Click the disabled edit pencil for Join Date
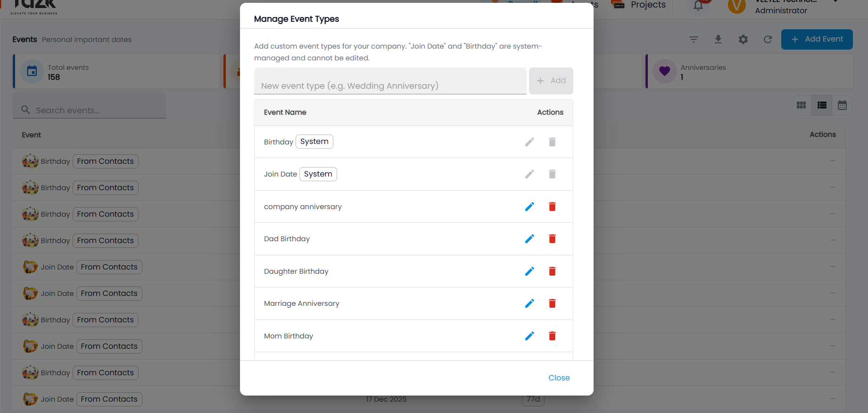Screen dimensions: 868x413 529,174
